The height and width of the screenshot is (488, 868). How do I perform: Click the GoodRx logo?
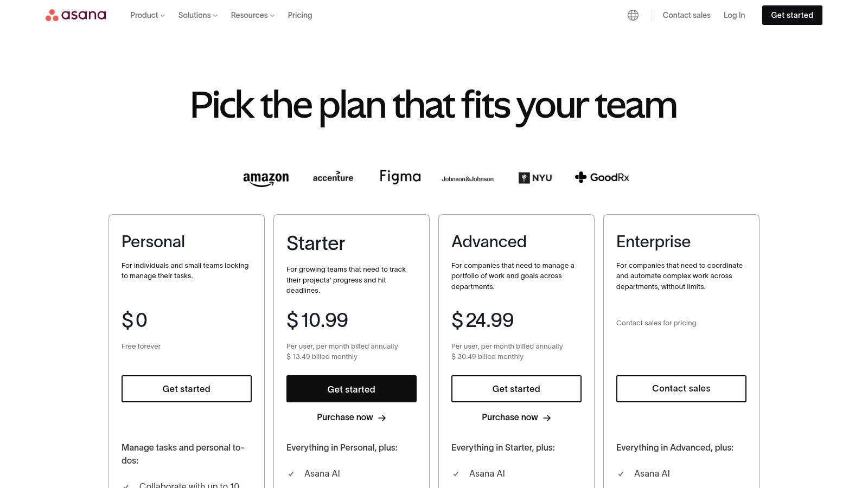click(x=602, y=177)
